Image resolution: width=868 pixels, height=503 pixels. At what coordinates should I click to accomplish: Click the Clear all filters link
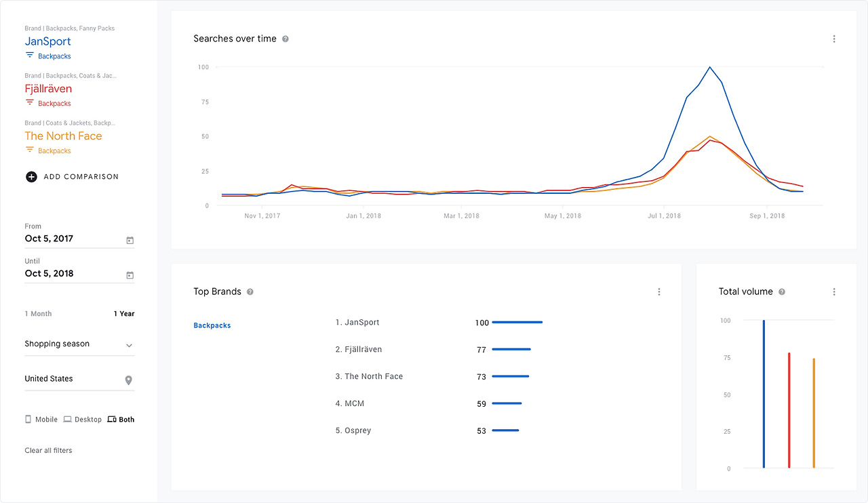click(x=48, y=451)
